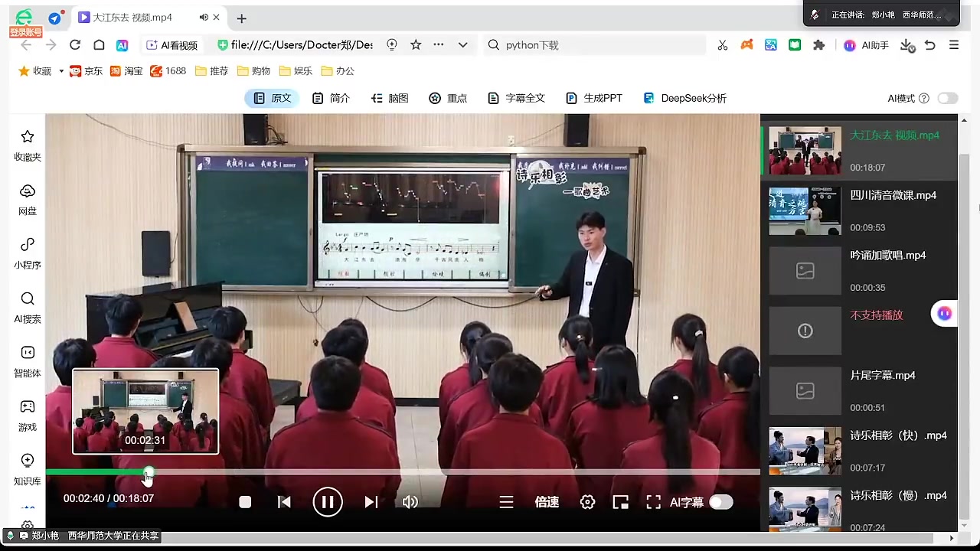Image resolution: width=980 pixels, height=551 pixels.
Task: Open the 倍速 playback speed menu
Action: click(x=547, y=502)
